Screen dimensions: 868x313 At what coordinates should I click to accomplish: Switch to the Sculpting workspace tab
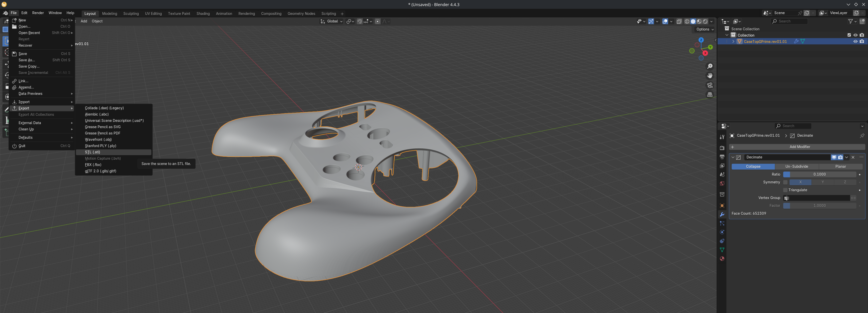click(x=131, y=13)
